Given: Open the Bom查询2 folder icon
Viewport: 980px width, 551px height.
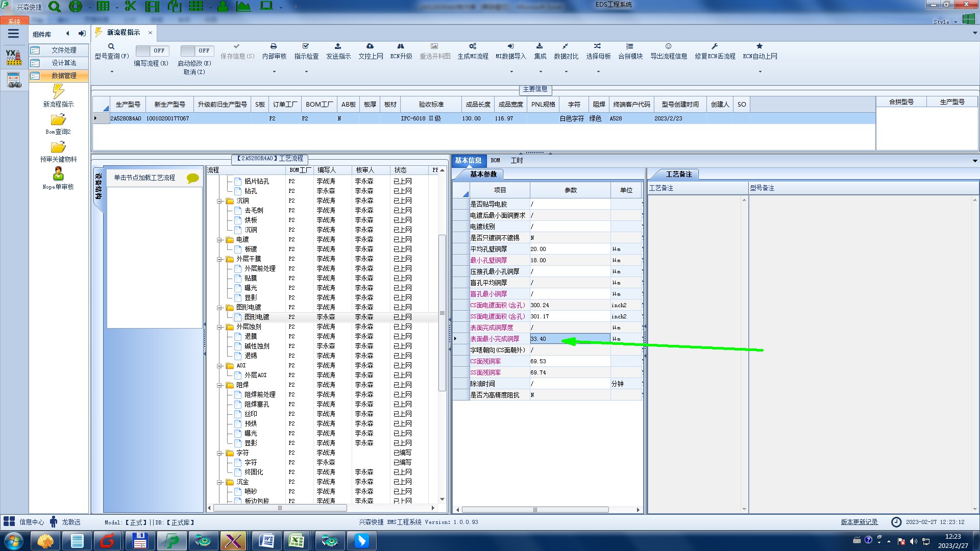Looking at the screenshot, I should (58, 120).
